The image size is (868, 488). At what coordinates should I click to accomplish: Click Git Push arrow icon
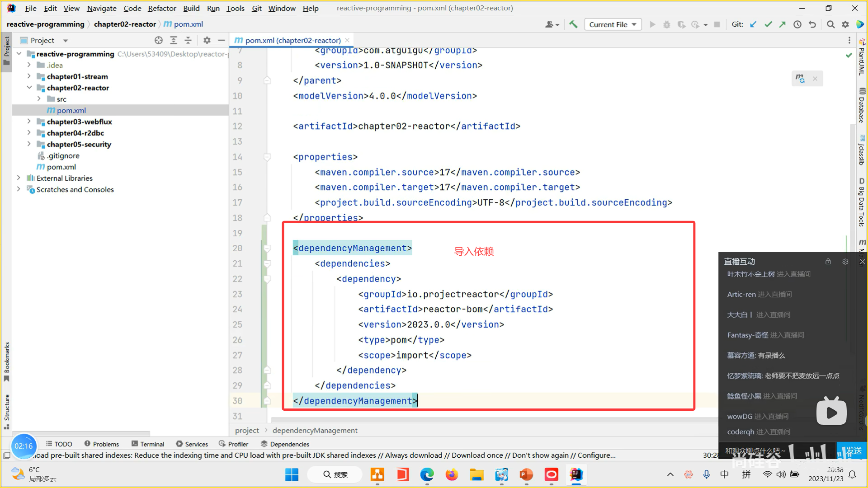(x=783, y=24)
